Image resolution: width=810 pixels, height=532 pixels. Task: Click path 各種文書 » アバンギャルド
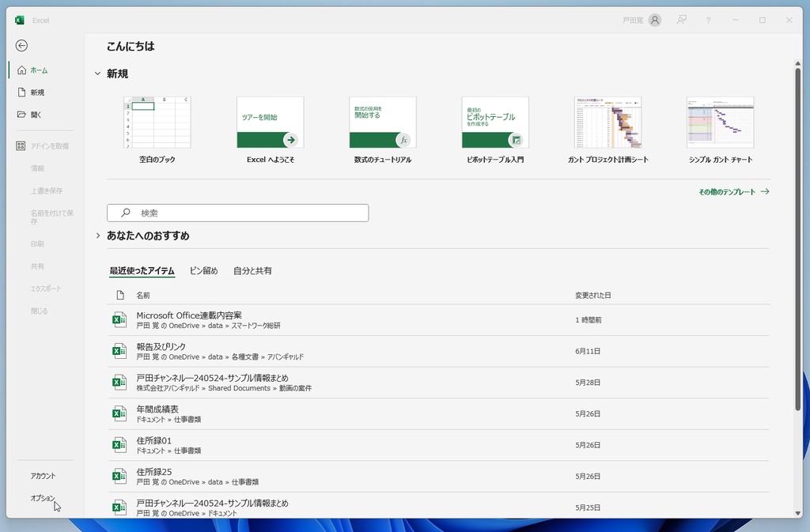coord(267,357)
